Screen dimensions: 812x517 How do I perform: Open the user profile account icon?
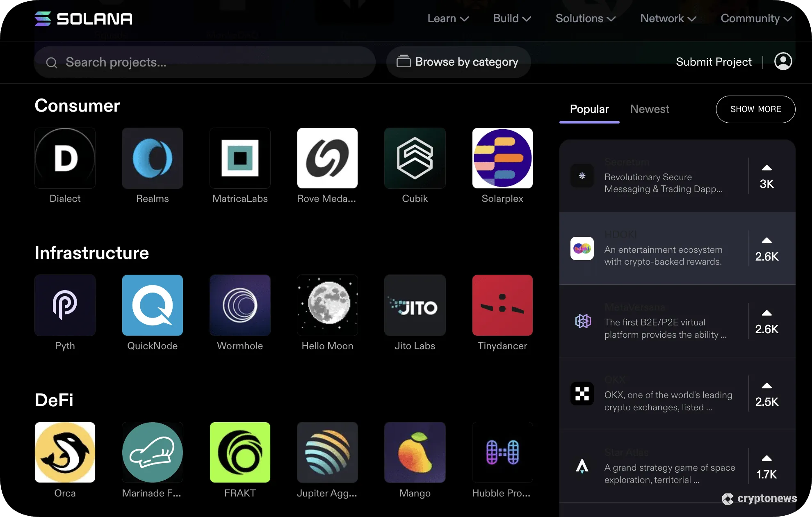[x=784, y=62]
